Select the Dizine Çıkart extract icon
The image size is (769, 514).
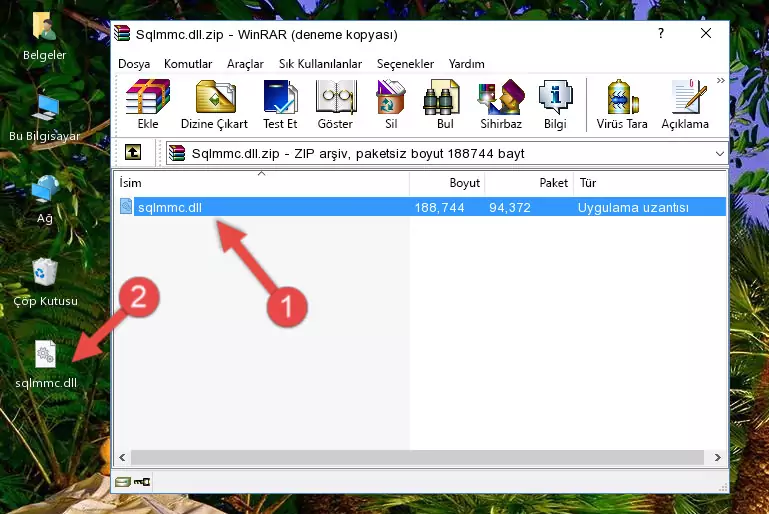point(214,104)
